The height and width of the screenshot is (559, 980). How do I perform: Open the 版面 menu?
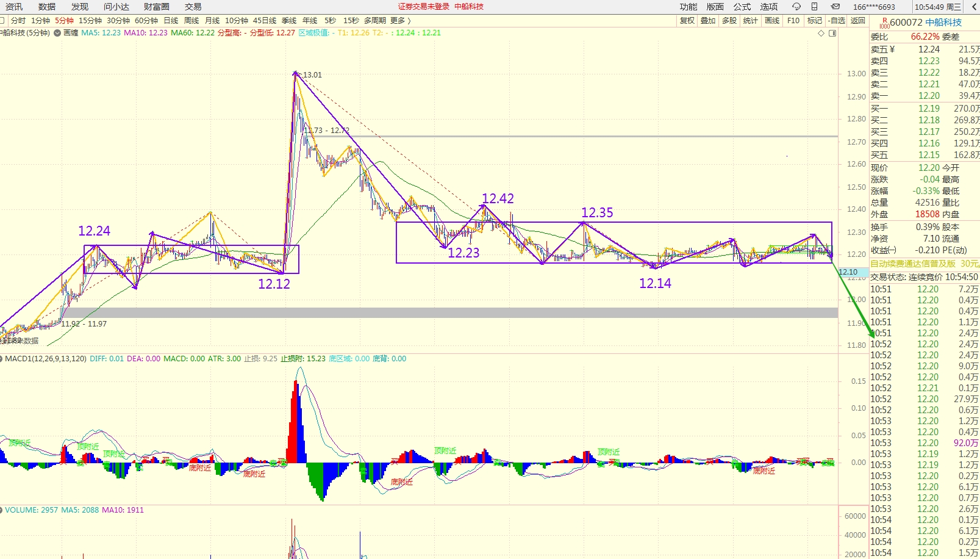pyautogui.click(x=715, y=7)
